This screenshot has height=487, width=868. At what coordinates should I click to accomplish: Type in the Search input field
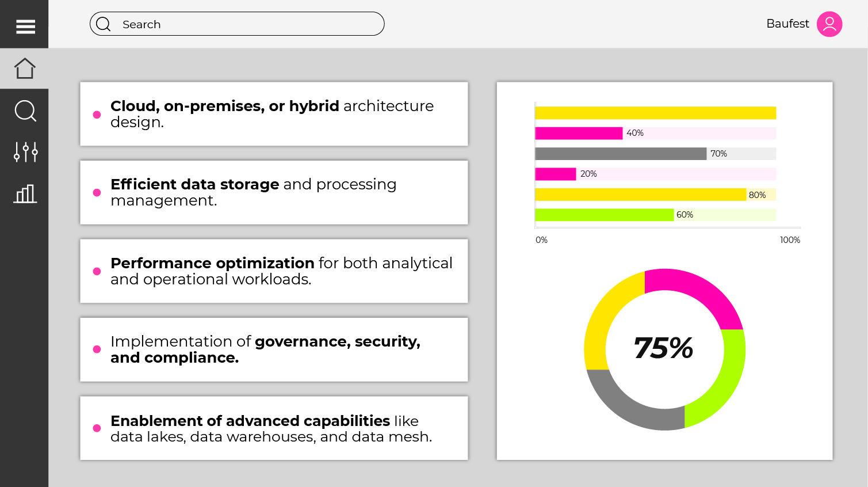tap(247, 24)
